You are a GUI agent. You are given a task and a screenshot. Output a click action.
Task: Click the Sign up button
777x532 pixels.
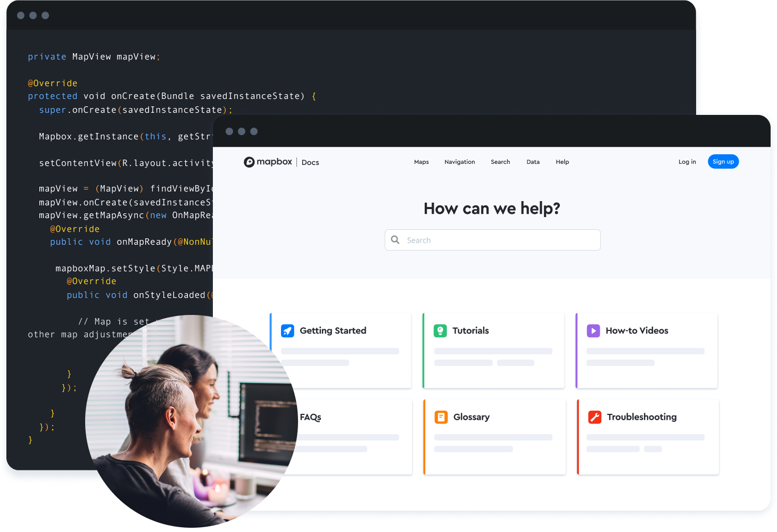pos(723,161)
